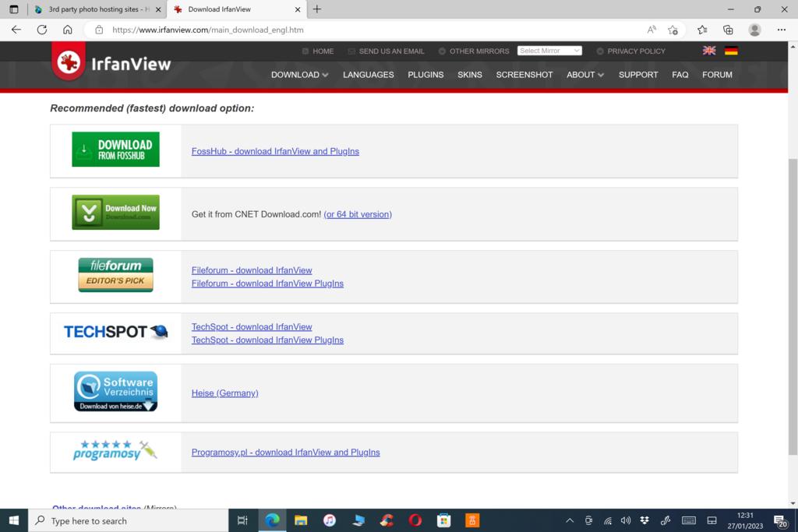This screenshot has height=532, width=798.
Task: Open Edge Settings and more ellipsis menu
Action: [781, 30]
